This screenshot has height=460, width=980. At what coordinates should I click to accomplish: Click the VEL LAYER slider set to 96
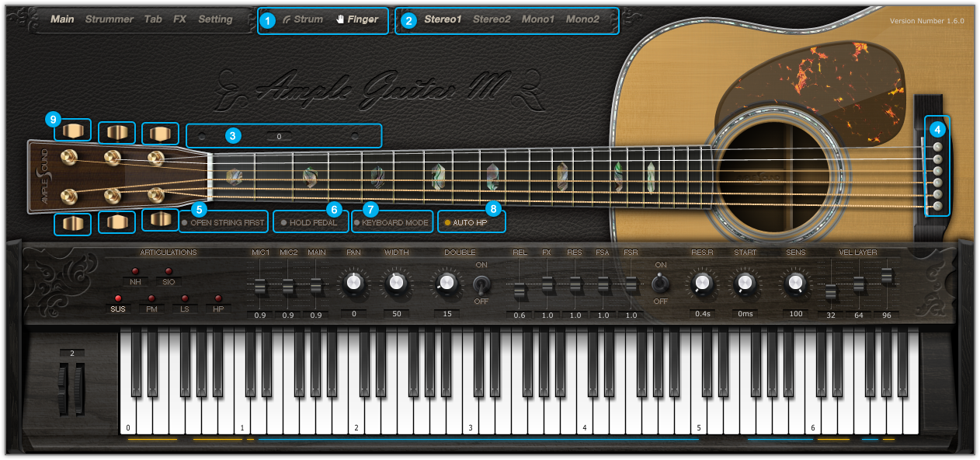click(x=887, y=275)
